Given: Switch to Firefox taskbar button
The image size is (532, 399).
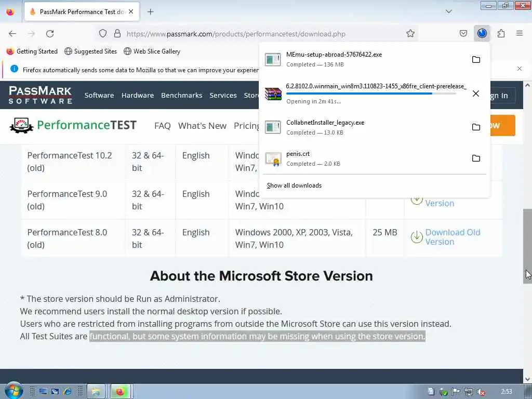Looking at the screenshot, I should pos(120,392).
